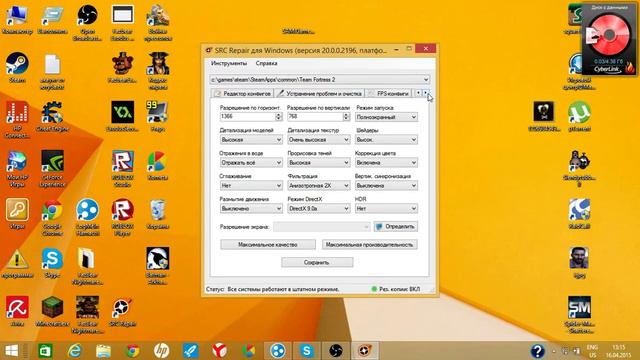Open the Avira desktop shortcut
The width and height of the screenshot is (640, 360).
tap(17, 311)
